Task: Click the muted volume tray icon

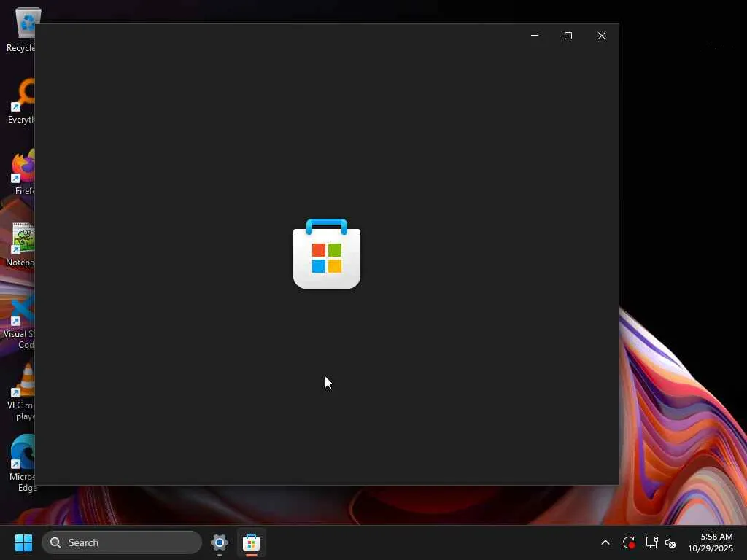Action: (671, 542)
